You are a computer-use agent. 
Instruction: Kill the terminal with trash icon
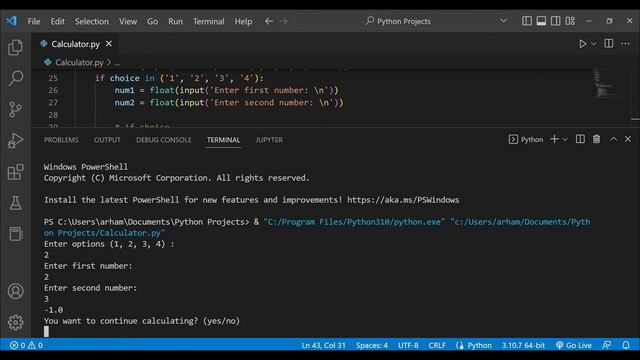596,139
